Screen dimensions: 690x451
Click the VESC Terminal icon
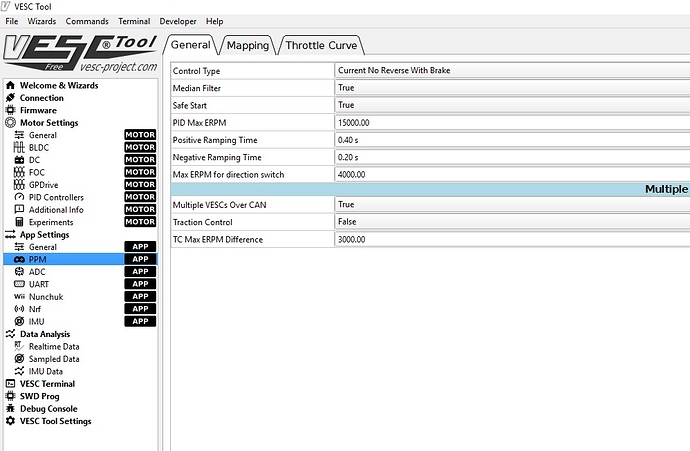[x=10, y=383]
